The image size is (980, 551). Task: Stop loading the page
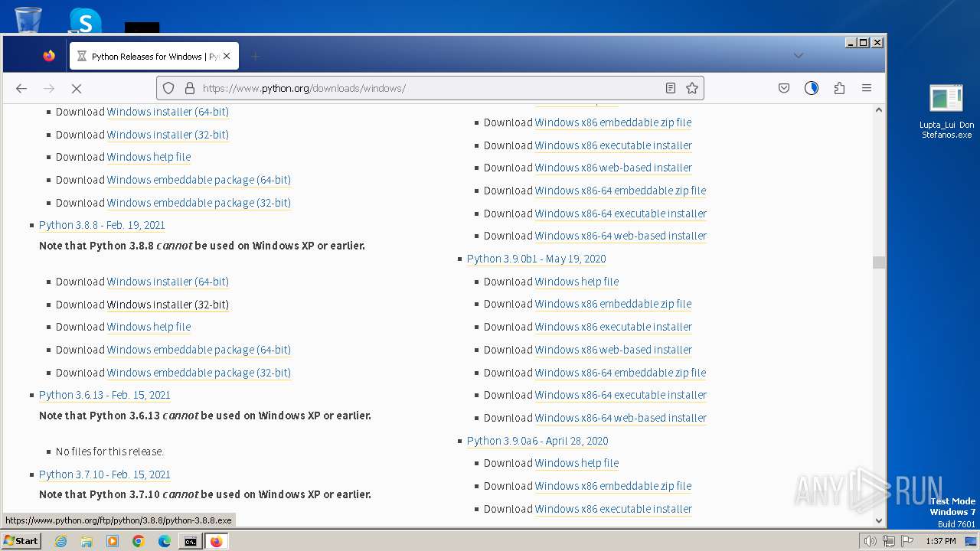point(77,88)
